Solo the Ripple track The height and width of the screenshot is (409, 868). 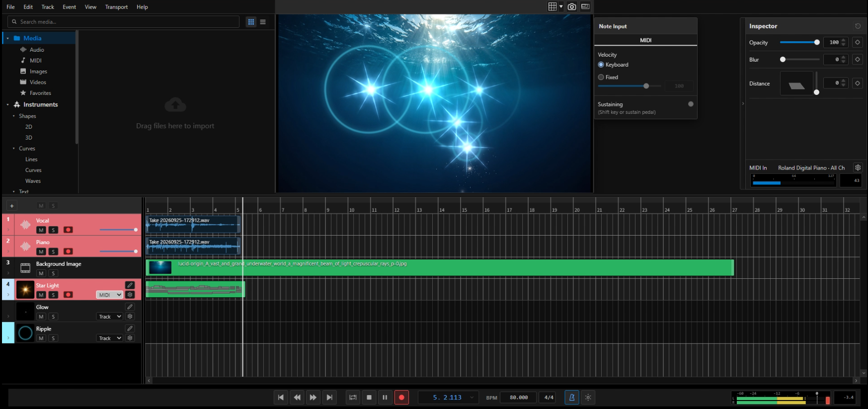[x=53, y=338]
